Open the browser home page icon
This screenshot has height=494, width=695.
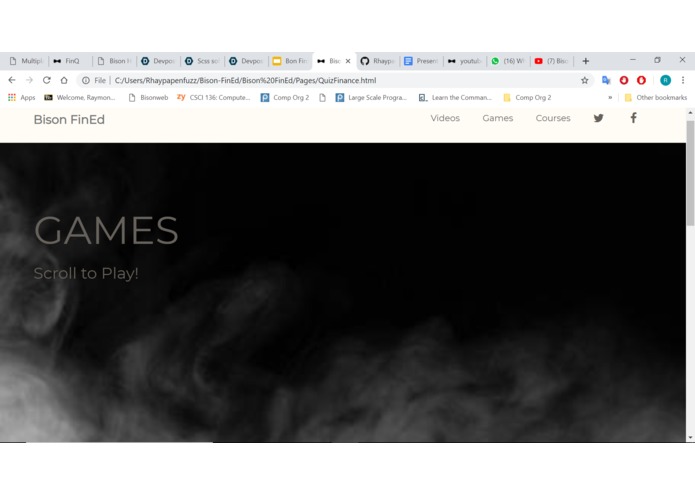[64, 80]
